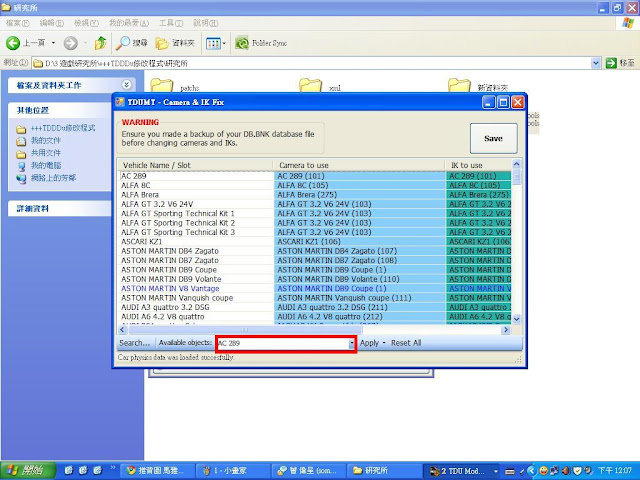Open Explorer search magnifier button
The height and width of the screenshot is (480, 640).
(131, 43)
